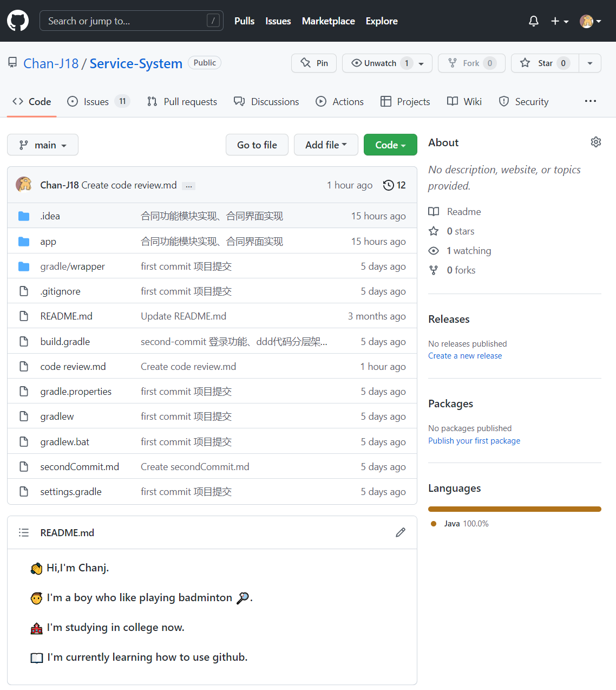Open the Unwatch notifications dropdown
This screenshot has width=616, height=690.
[x=388, y=63]
